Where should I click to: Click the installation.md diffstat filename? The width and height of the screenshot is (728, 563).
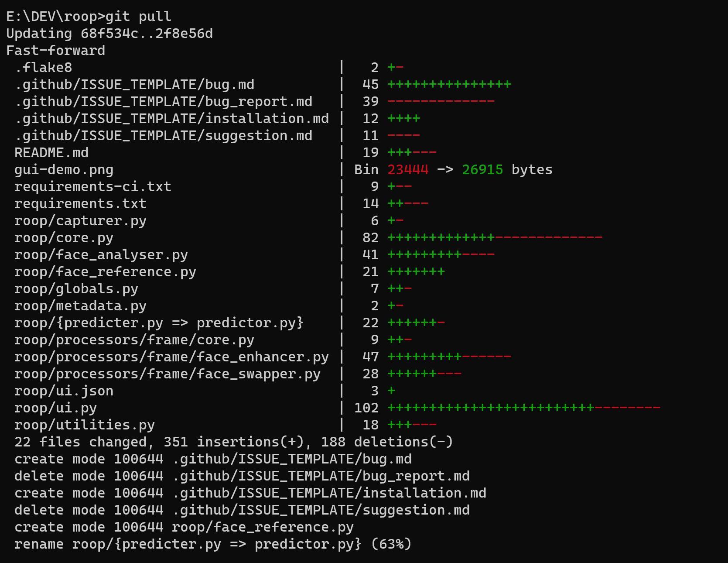click(x=171, y=119)
